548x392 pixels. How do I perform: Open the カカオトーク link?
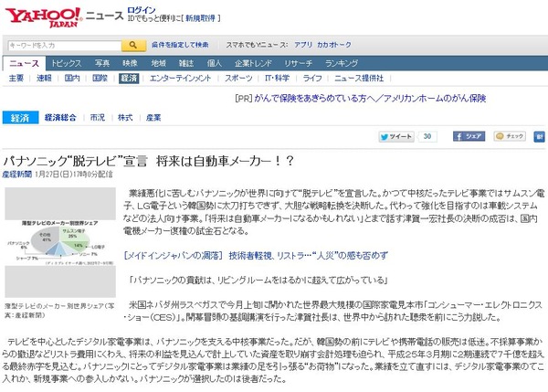tap(333, 45)
